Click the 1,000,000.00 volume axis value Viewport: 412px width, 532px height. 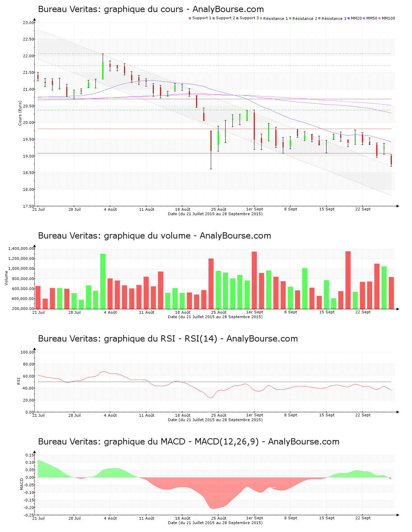tap(21, 269)
